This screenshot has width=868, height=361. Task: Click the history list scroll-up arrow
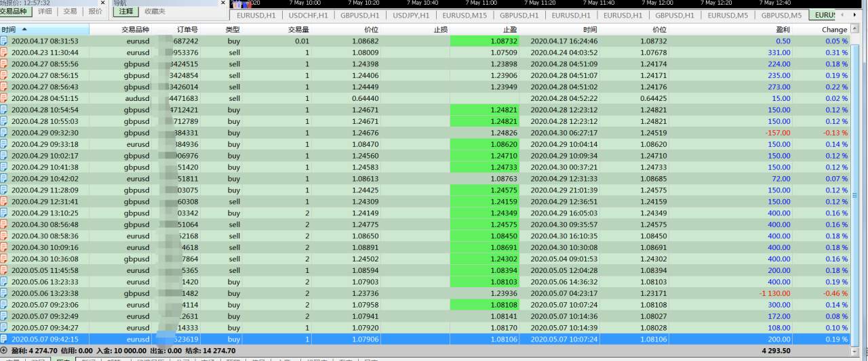pyautogui.click(x=855, y=30)
